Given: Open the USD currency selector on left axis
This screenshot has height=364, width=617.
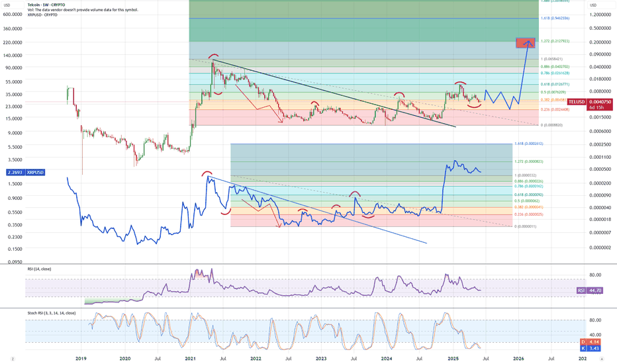Looking at the screenshot, I should (x=9, y=7).
